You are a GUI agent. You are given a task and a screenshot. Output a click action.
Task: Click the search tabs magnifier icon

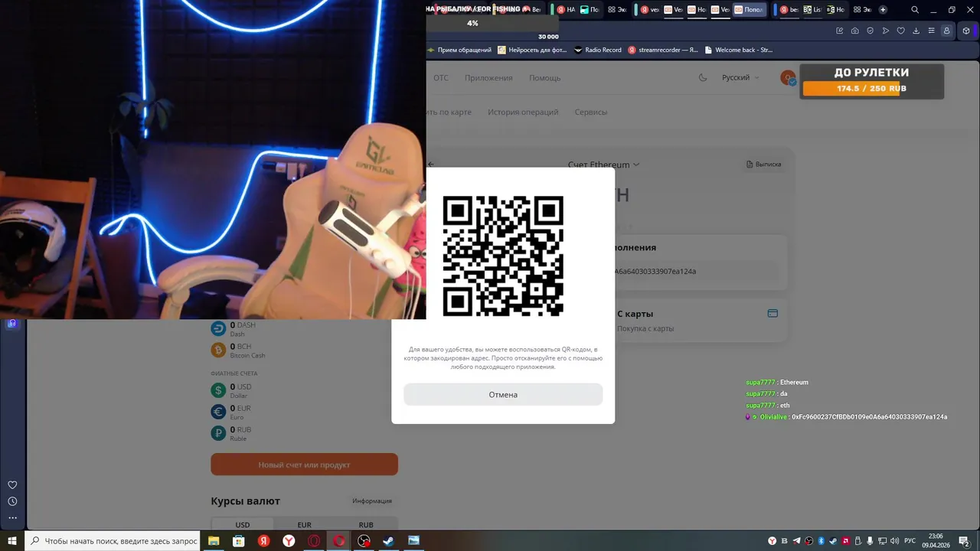(x=915, y=10)
